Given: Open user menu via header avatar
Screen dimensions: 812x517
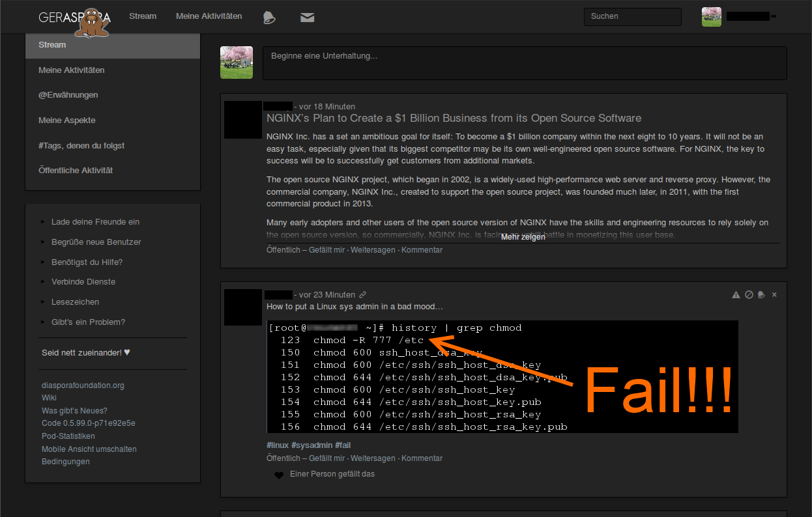Looking at the screenshot, I should pos(712,17).
